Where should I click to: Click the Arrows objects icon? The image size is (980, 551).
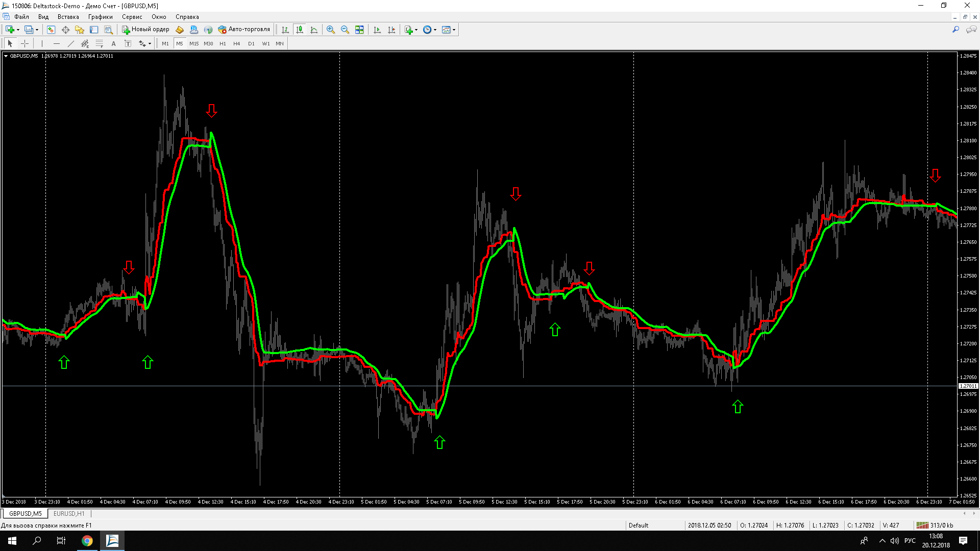(142, 43)
